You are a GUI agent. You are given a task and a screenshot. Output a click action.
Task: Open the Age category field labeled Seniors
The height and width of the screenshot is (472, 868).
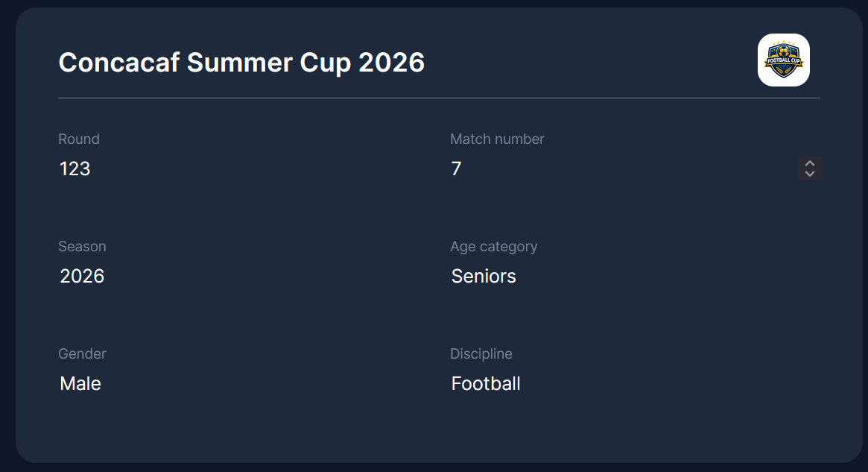tap(483, 276)
